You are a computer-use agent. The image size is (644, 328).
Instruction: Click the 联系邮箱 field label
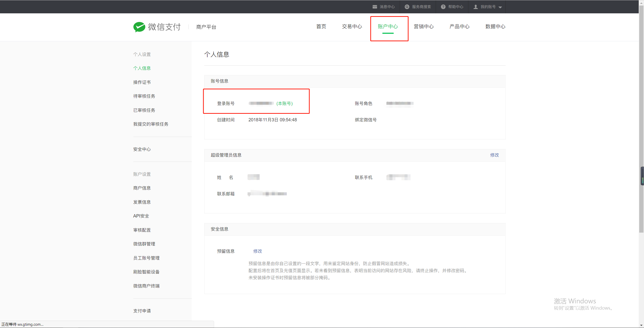(226, 194)
